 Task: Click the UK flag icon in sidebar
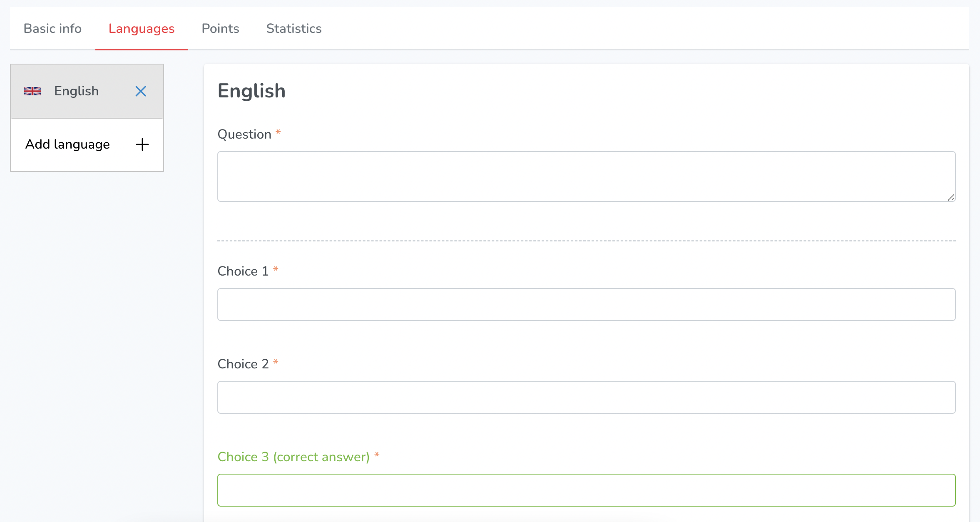click(32, 91)
